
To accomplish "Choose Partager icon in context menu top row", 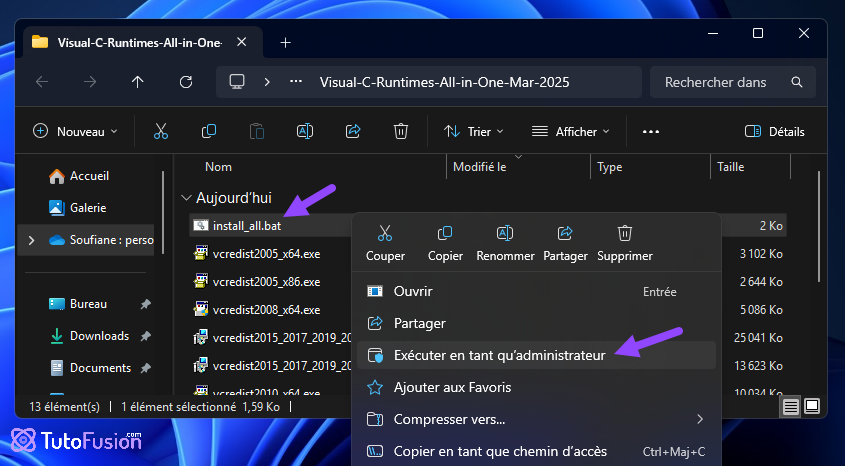I will click(x=565, y=244).
